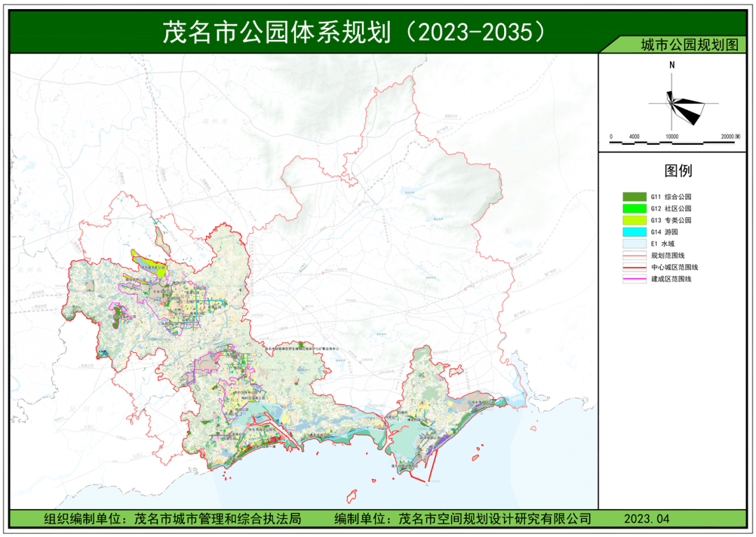Click the 规划范围线 line symbol in legend

pos(634,256)
